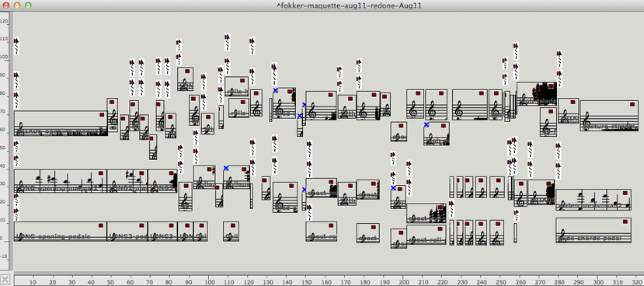
Task: Select the LONG2-ped box in the pedal row
Action: 127,232
